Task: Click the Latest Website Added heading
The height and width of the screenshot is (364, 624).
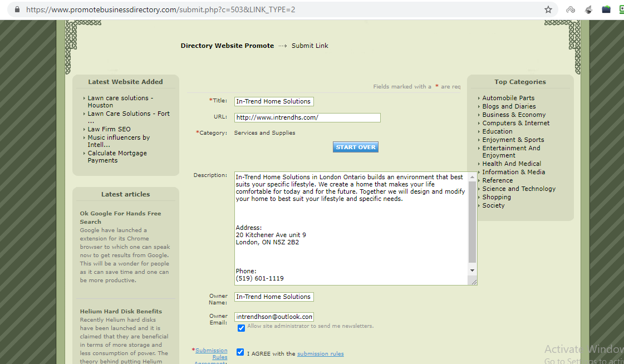Action: click(125, 82)
